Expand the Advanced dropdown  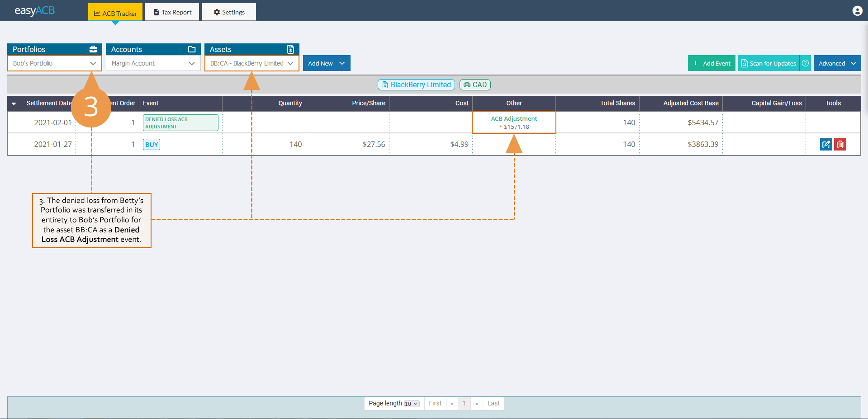coord(836,63)
